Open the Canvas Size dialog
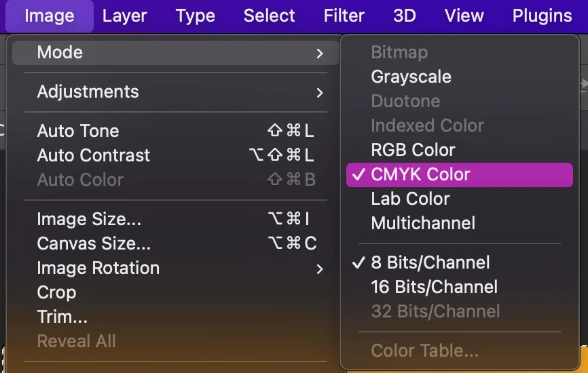This screenshot has height=373, width=588. 94,243
